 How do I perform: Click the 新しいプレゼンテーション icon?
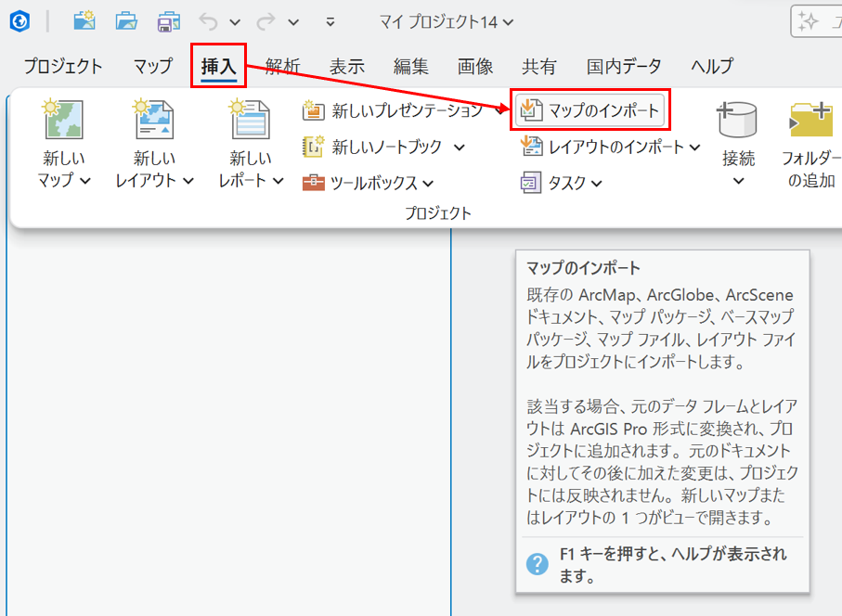(313, 110)
